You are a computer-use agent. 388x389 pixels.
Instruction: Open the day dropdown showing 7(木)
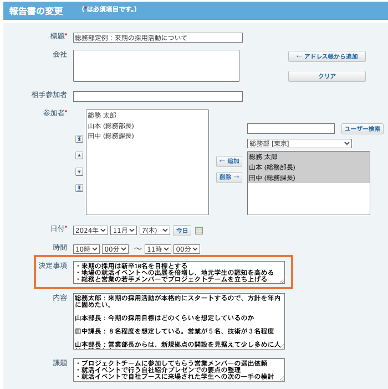click(155, 230)
